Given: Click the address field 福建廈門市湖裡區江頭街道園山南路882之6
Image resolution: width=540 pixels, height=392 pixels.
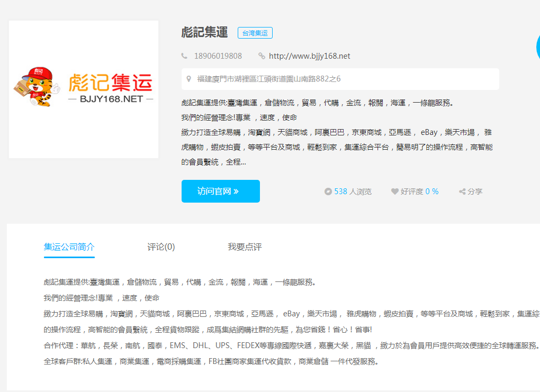Looking at the screenshot, I should pos(340,79).
